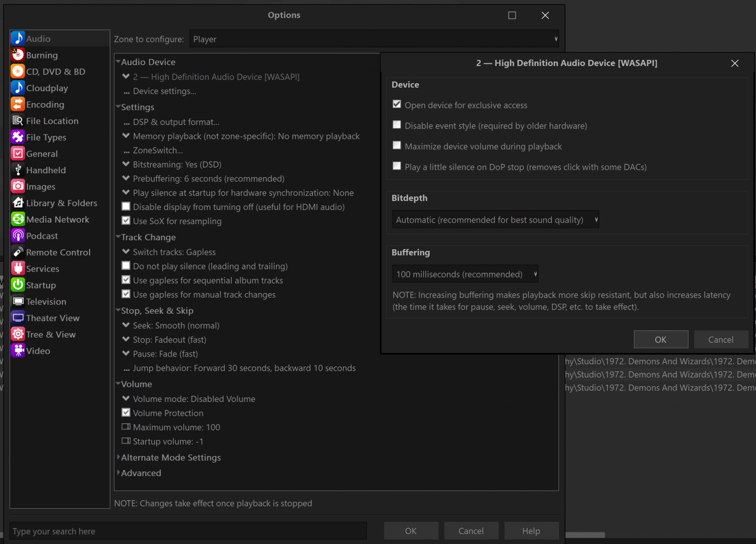Screen dimensions: 756x544
Task: Click the Encoding arrows icon
Action: click(18, 104)
